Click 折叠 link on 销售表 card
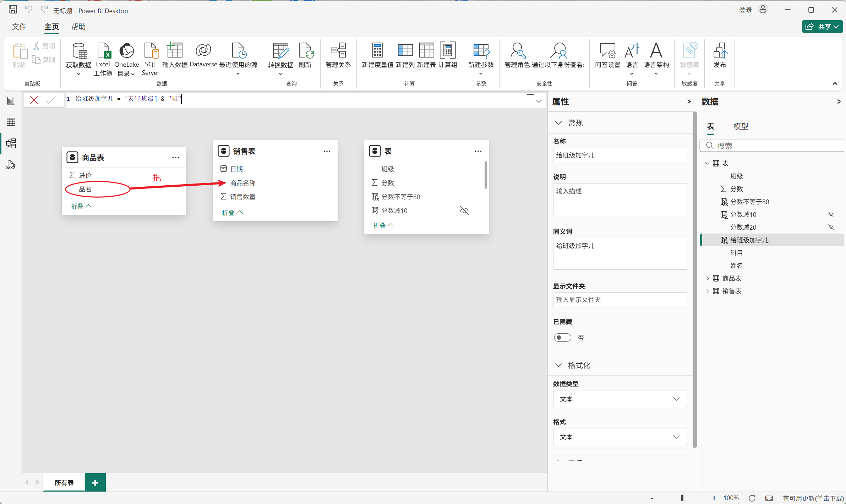The image size is (846, 504). (x=232, y=213)
